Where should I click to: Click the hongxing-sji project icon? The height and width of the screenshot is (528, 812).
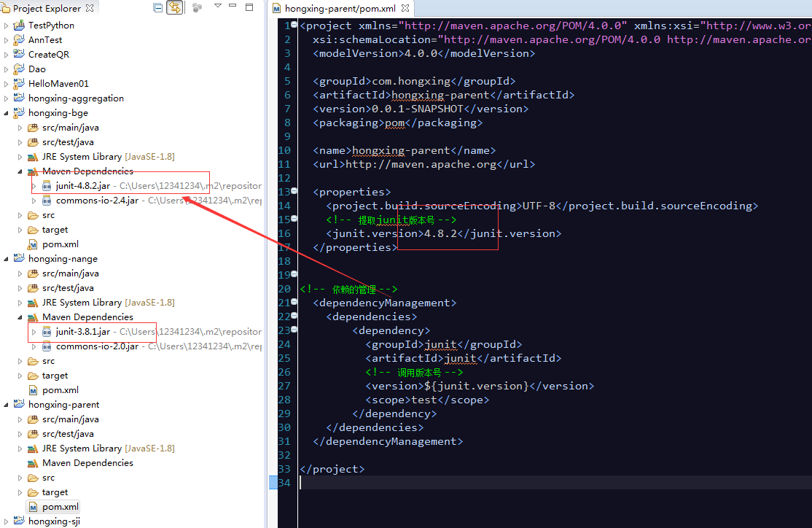click(19, 521)
